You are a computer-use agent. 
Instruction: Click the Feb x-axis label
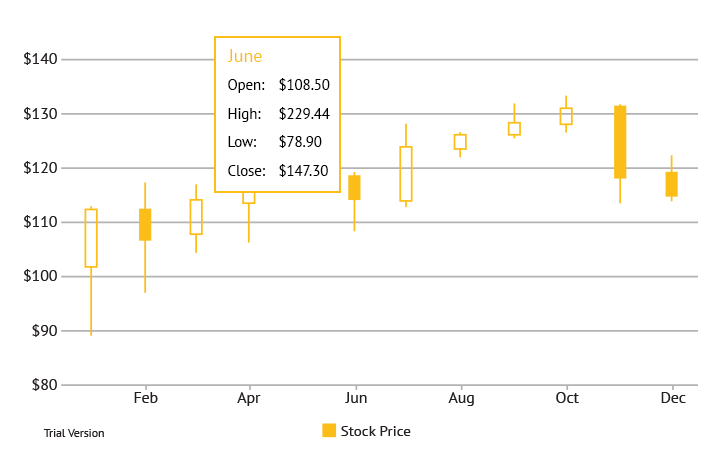click(146, 398)
